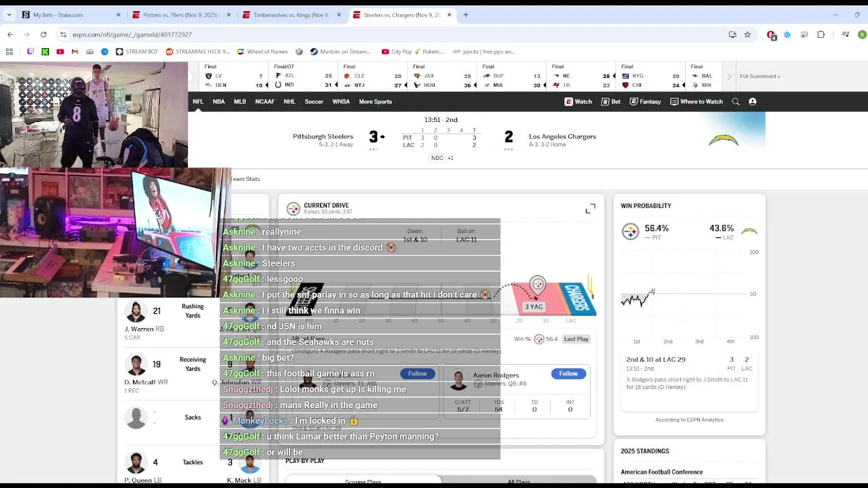The height and width of the screenshot is (488, 868).
Task: Close the Steelers vs. Chargers tab
Action: pos(449,14)
